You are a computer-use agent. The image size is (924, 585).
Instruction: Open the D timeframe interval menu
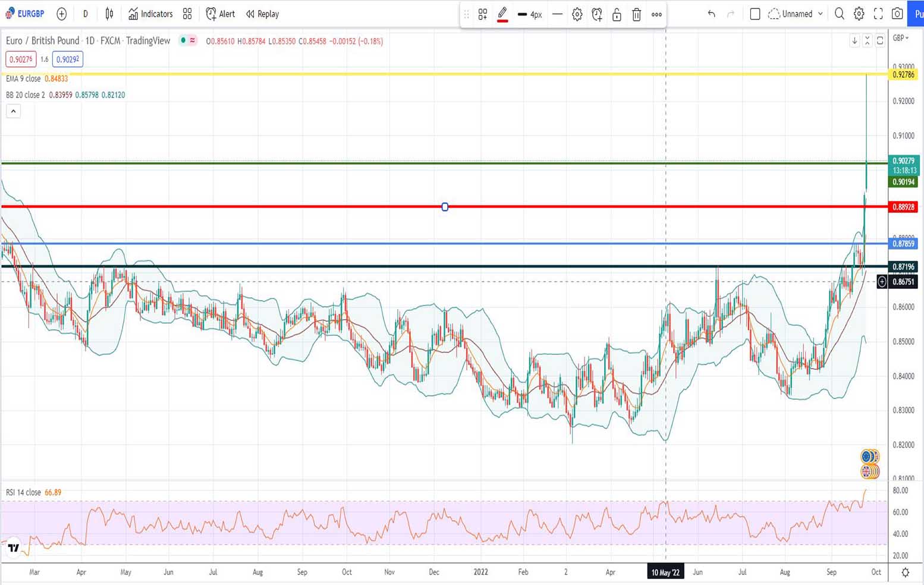coord(85,14)
